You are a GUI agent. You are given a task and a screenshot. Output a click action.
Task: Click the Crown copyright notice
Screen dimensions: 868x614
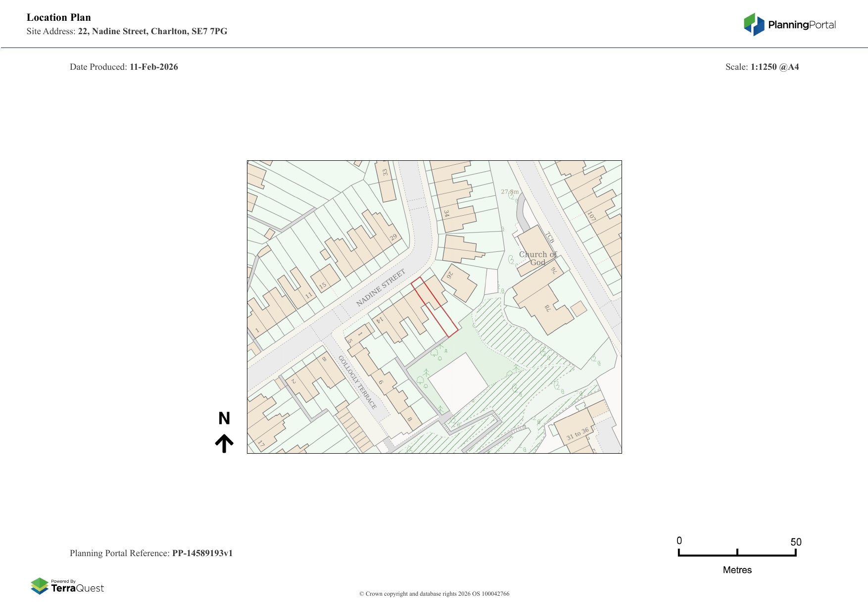[434, 594]
